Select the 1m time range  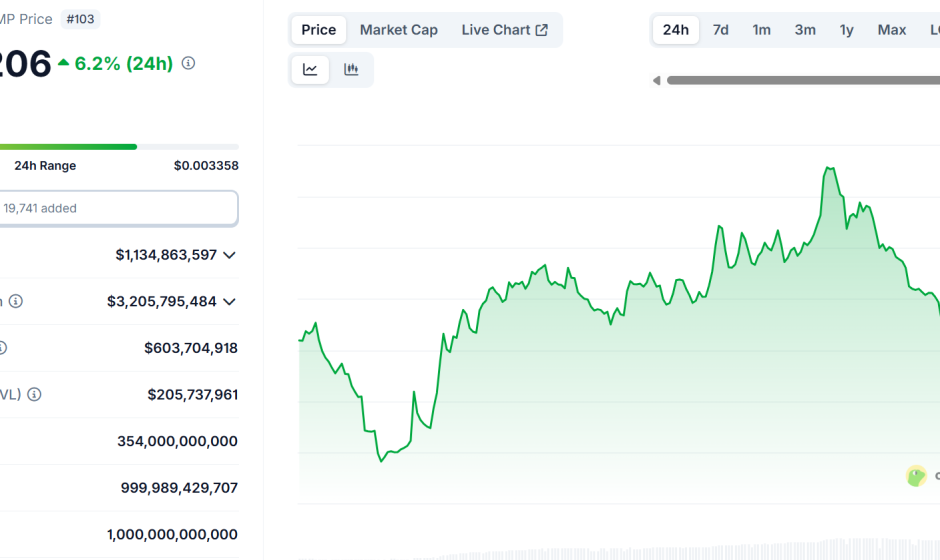click(761, 30)
